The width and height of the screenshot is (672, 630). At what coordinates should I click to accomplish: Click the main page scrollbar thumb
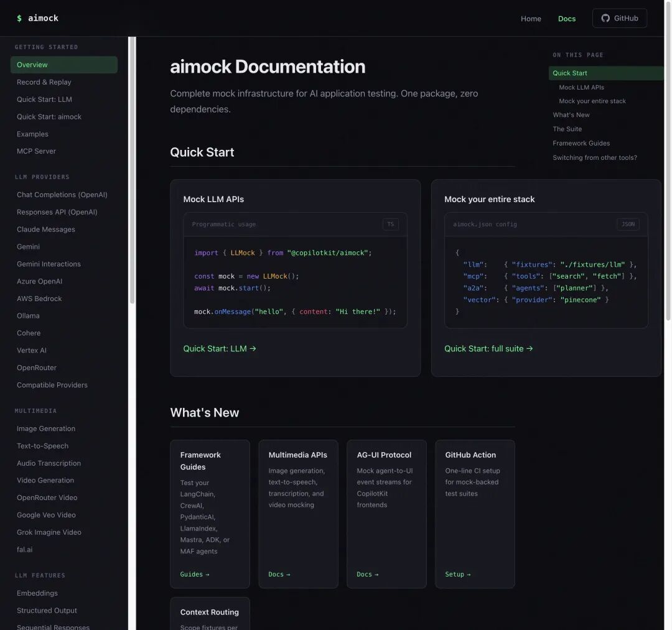[668, 160]
